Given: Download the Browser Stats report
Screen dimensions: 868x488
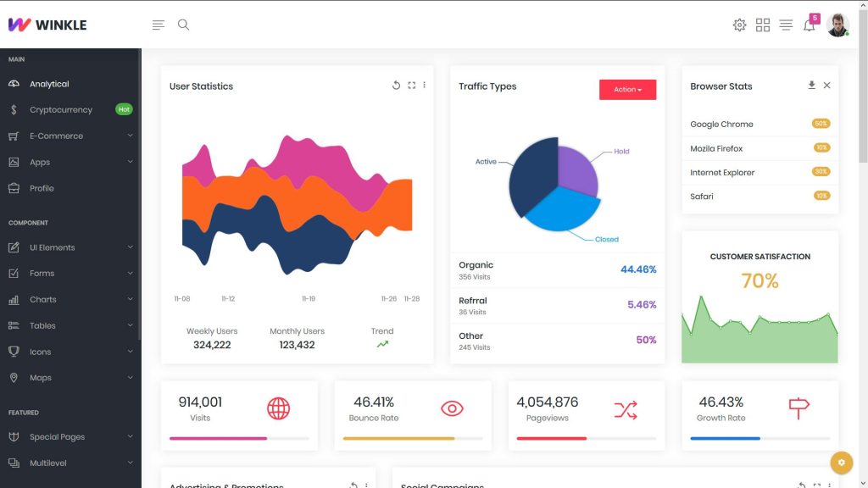Looking at the screenshot, I should click(x=812, y=85).
